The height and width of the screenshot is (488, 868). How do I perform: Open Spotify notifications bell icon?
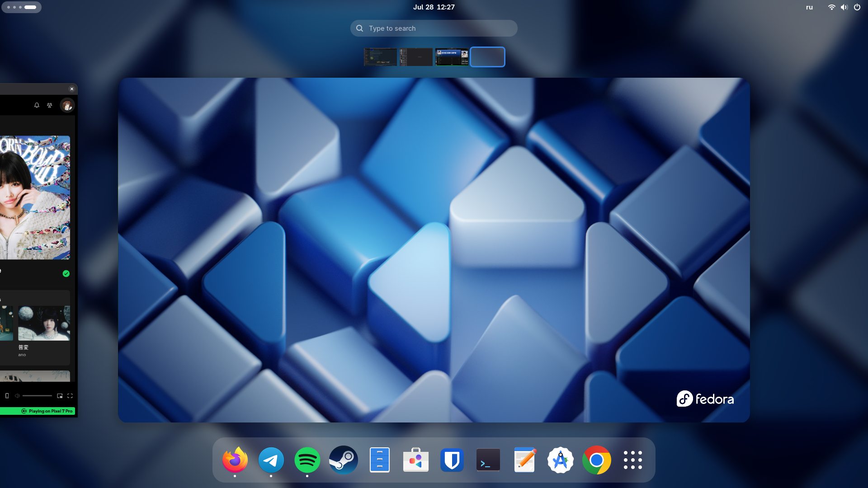pyautogui.click(x=37, y=105)
